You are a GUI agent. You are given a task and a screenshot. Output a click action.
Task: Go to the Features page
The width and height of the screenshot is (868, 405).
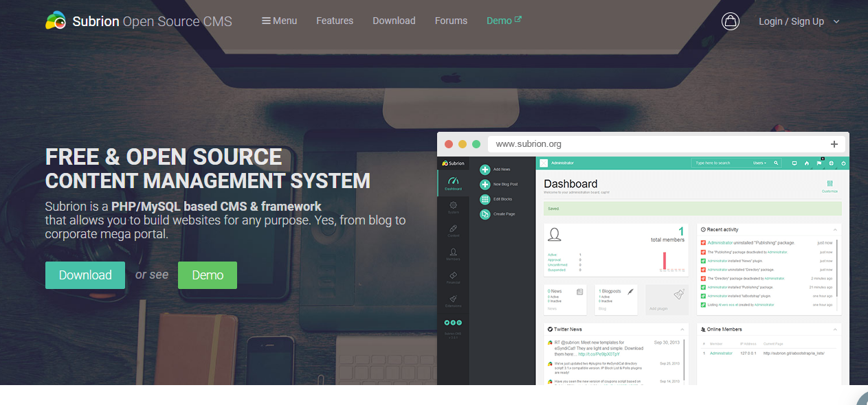[x=335, y=21]
